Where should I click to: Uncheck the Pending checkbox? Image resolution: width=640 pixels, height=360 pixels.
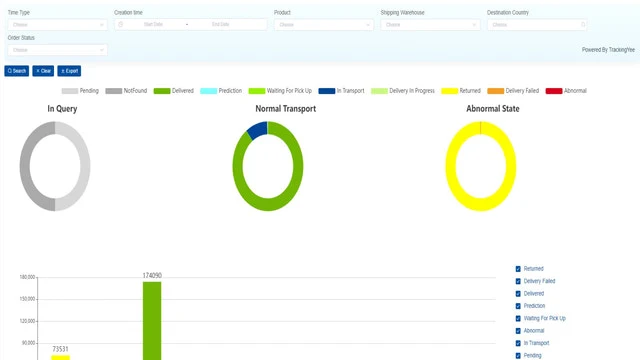click(x=518, y=356)
